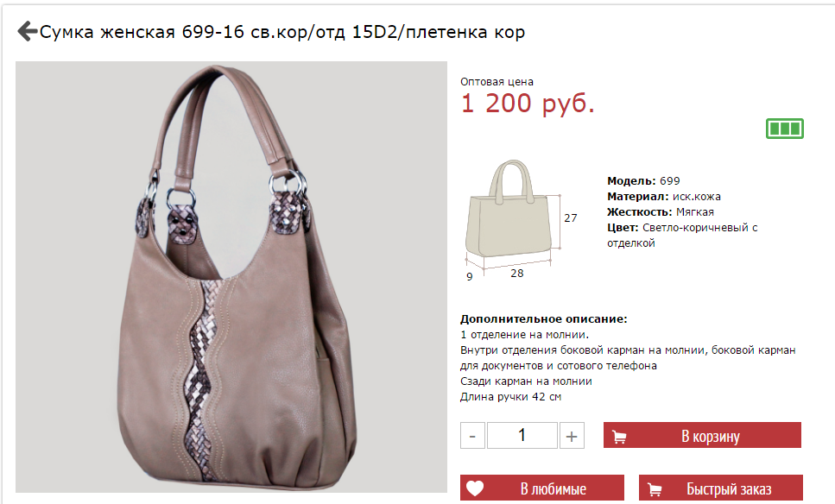Click the shopping cart icon on В корзину

619,437
